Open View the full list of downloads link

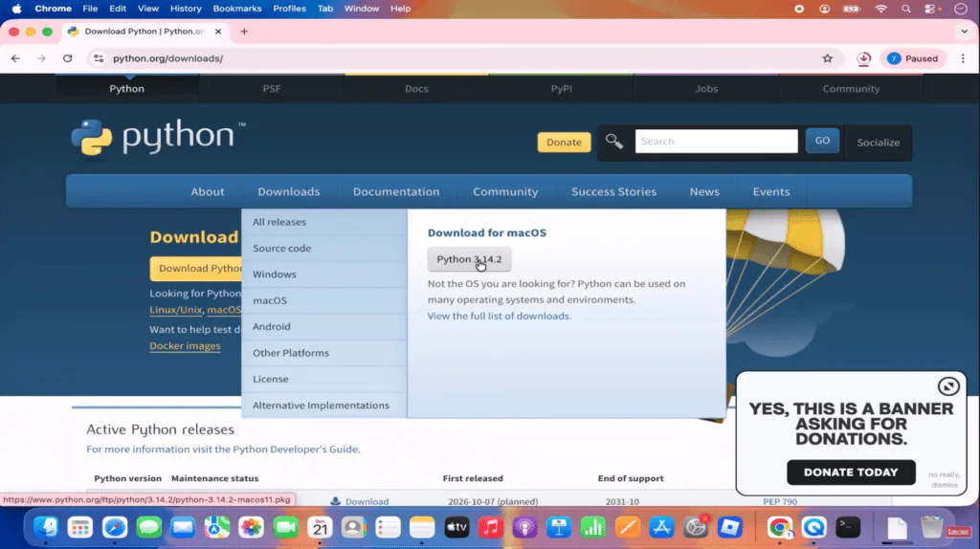[499, 316]
